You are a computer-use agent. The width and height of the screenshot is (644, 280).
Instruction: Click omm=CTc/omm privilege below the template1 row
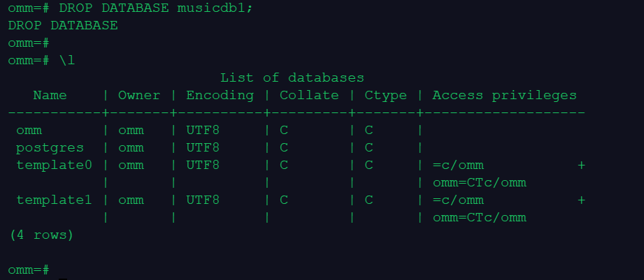click(x=479, y=217)
